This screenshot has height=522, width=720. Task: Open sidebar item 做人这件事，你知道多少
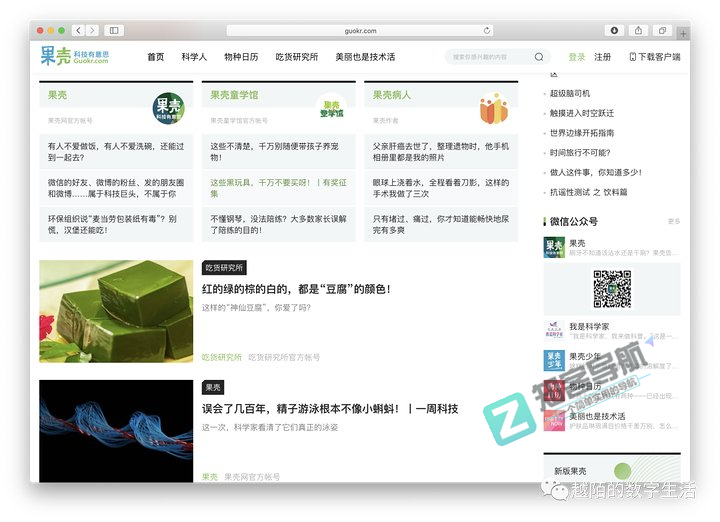coord(596,173)
